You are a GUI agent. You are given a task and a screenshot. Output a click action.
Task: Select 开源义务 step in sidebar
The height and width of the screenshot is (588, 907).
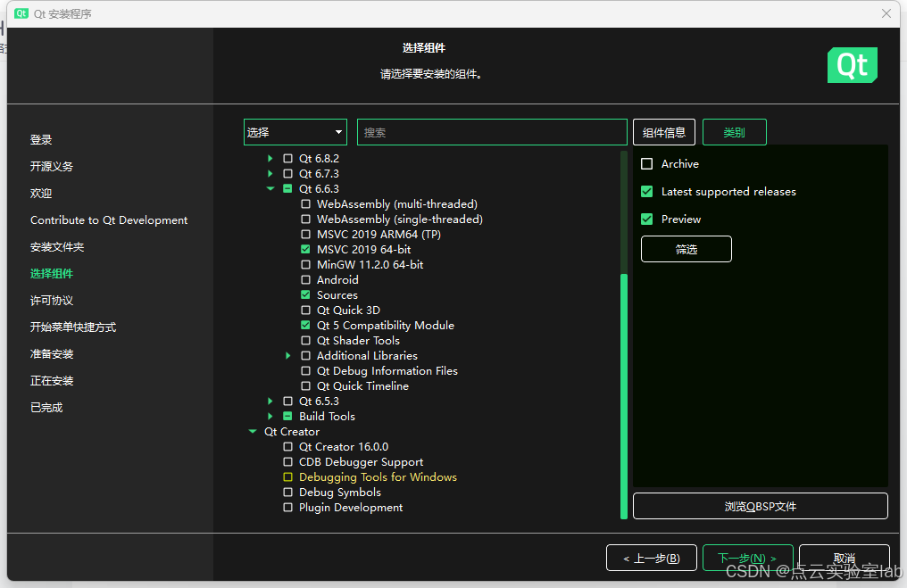click(x=52, y=167)
